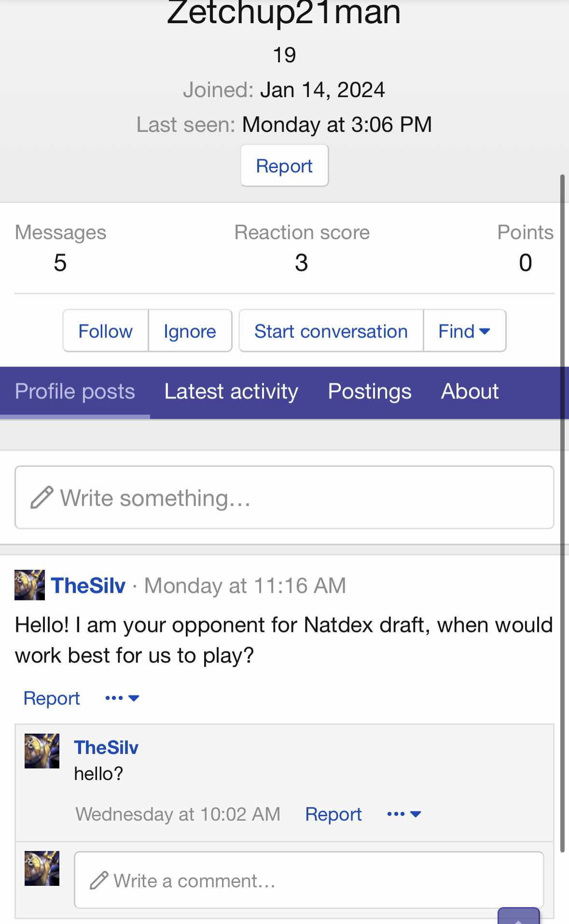The width and height of the screenshot is (569, 924).
Task: Click pencil icon in Write something box
Action: (x=42, y=498)
